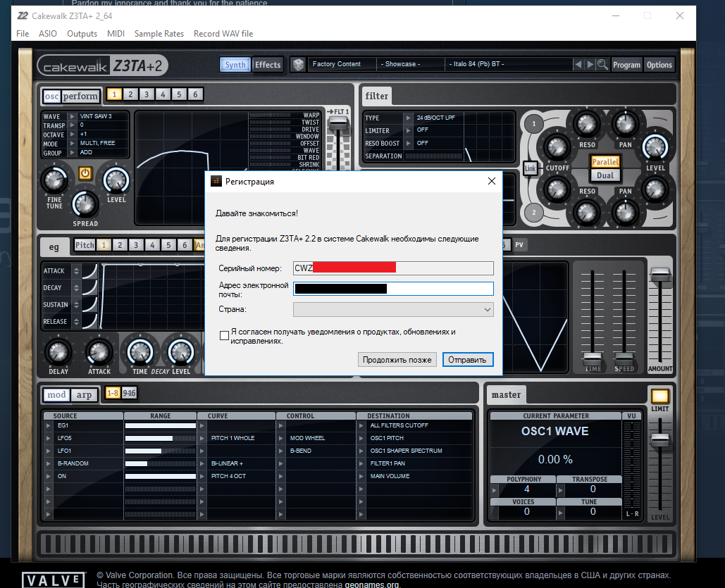The height and width of the screenshot is (588, 725).
Task: Open WAVE selection arrow
Action: point(72,116)
